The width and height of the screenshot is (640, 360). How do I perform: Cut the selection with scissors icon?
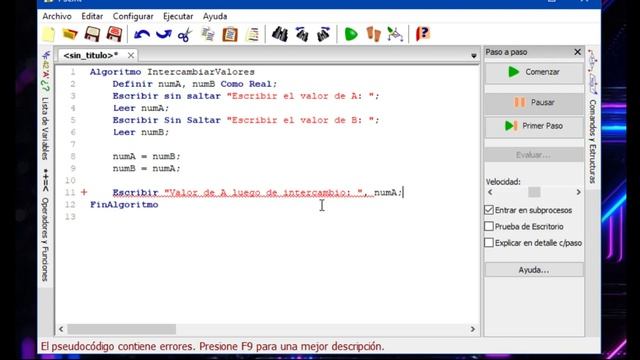click(x=185, y=34)
